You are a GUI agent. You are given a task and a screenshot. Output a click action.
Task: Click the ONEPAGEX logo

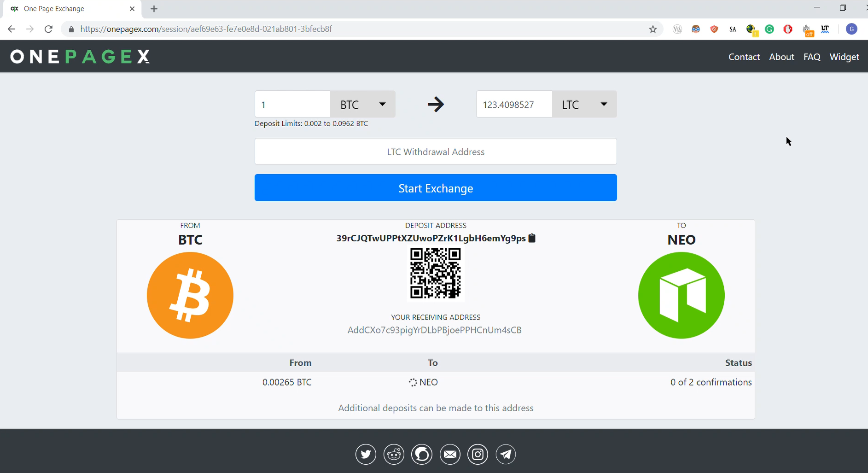(x=80, y=57)
